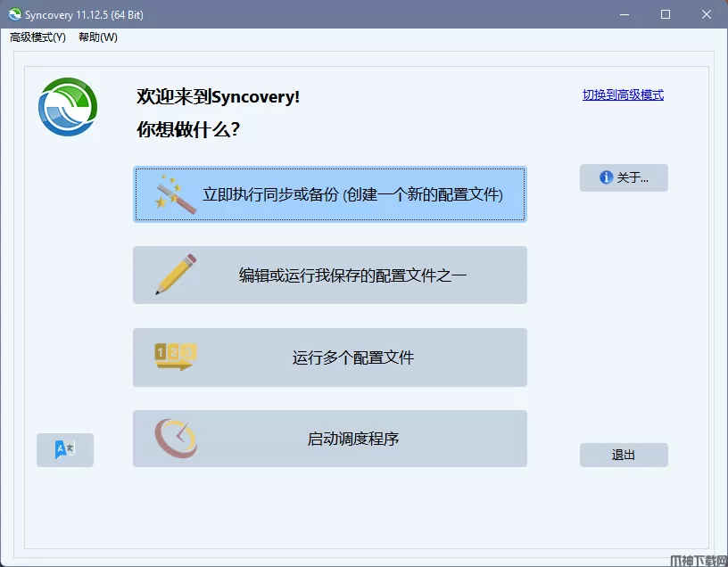Choose 编辑或运行我保存的配置文件之一 button
The height and width of the screenshot is (567, 728).
coord(330,275)
